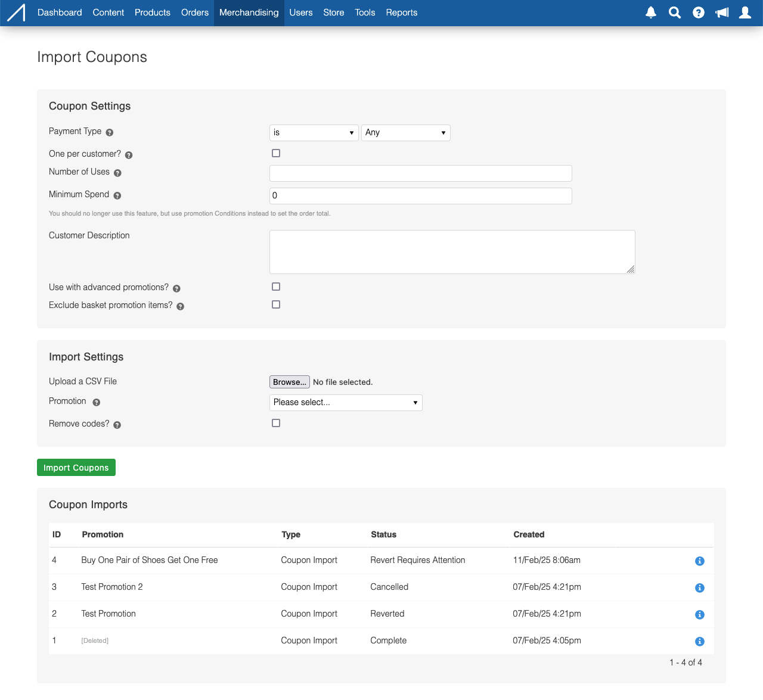The height and width of the screenshot is (700, 763).
Task: Check the Remove codes checkbox
Action: tap(276, 423)
